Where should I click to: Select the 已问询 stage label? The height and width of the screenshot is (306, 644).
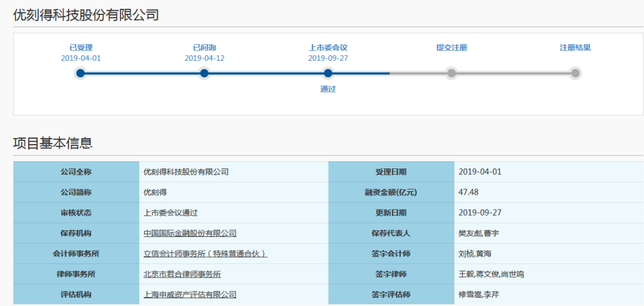[x=205, y=48]
